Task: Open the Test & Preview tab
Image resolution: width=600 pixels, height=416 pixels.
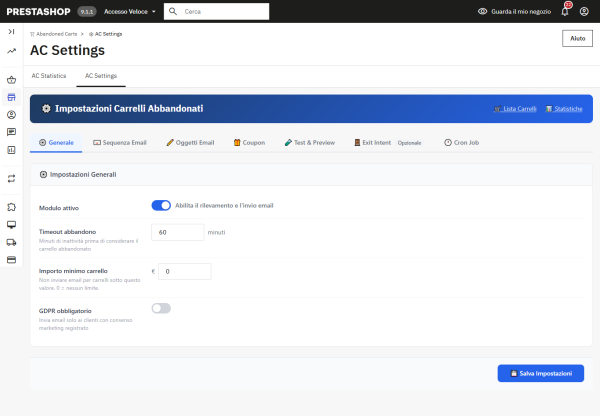Action: (310, 142)
